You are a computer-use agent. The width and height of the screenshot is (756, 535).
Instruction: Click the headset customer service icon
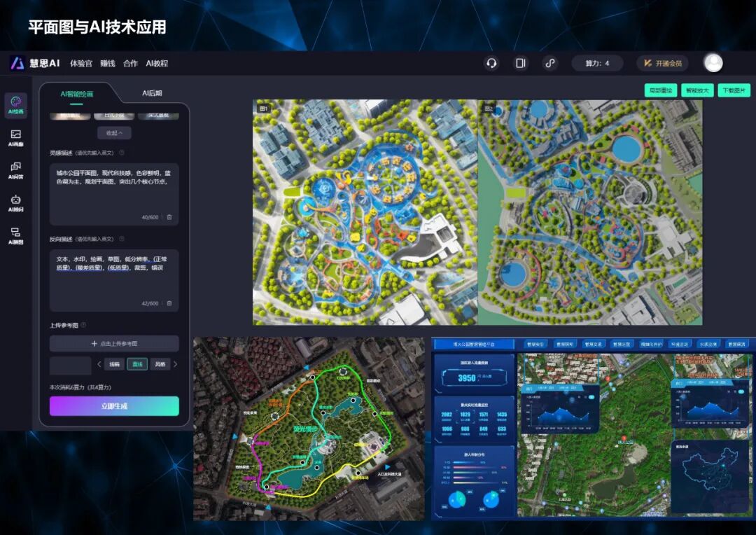pyautogui.click(x=491, y=63)
